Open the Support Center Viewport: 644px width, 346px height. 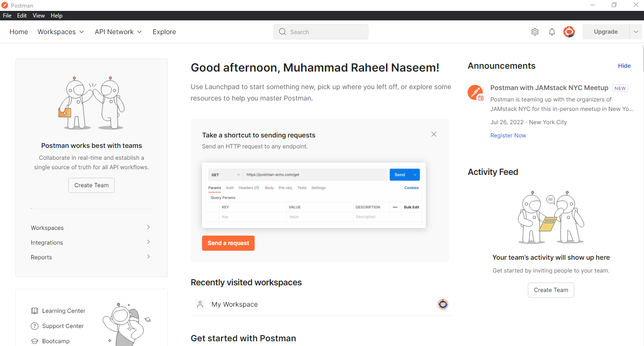[x=63, y=326]
